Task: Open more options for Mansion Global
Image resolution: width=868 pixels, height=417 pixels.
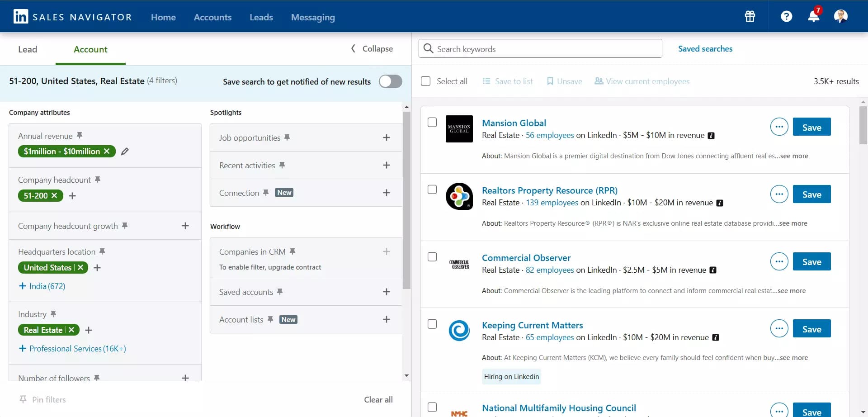Action: [x=779, y=127]
